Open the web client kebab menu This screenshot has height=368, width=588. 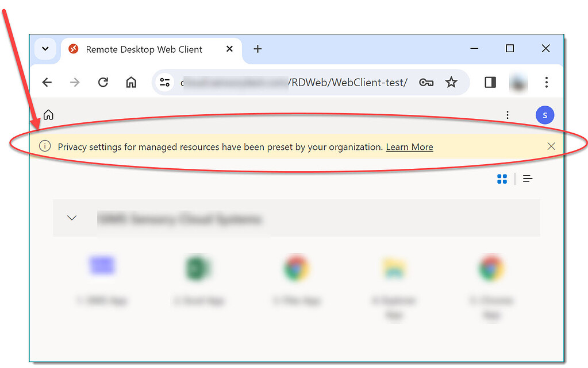[x=507, y=115]
